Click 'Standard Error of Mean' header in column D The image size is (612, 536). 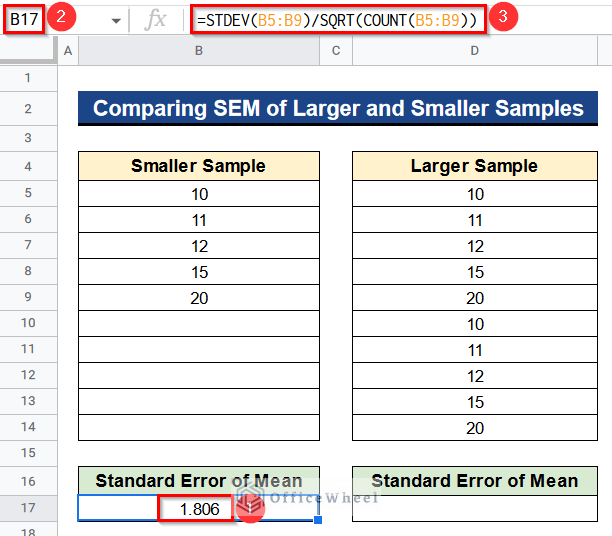[475, 481]
